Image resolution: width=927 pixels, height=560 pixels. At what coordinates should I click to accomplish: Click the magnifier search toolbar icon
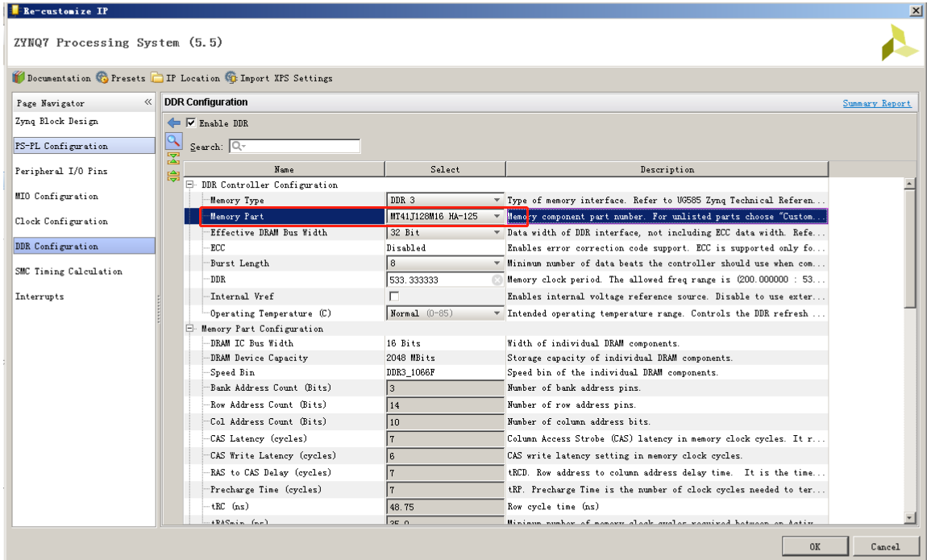[173, 140]
